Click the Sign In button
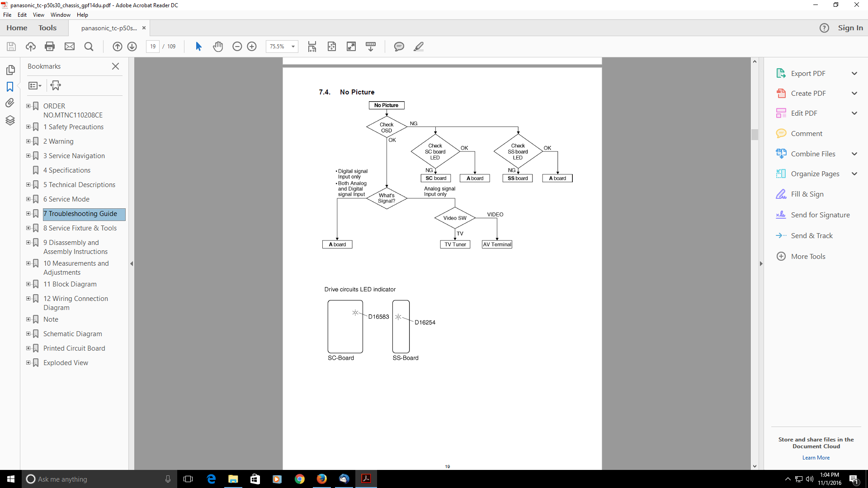The image size is (868, 488). (850, 28)
